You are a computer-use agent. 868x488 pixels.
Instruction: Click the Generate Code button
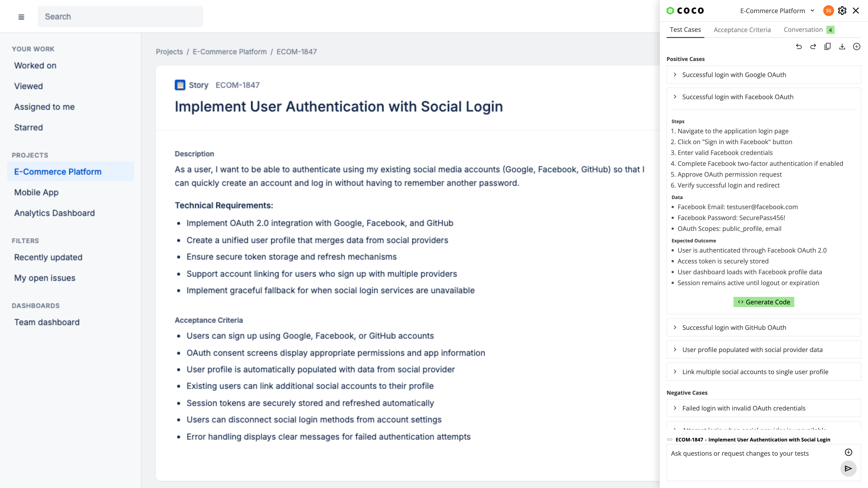tap(764, 302)
